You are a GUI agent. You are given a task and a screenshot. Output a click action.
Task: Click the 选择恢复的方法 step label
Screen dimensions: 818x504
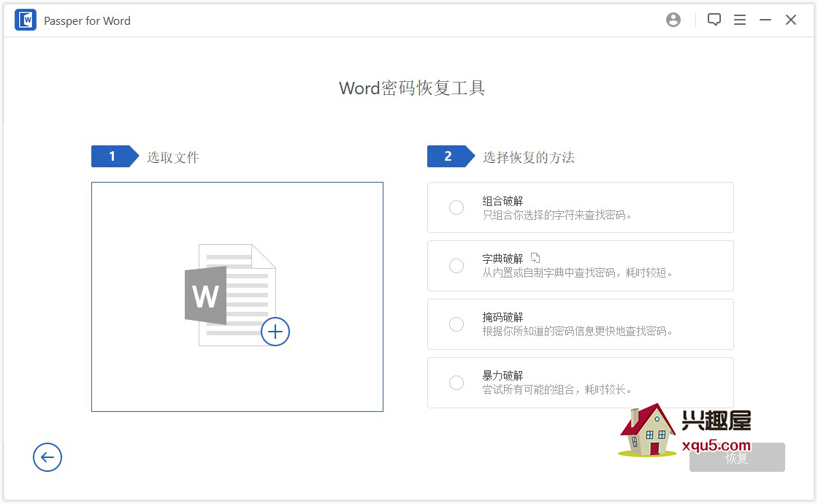coord(529,157)
